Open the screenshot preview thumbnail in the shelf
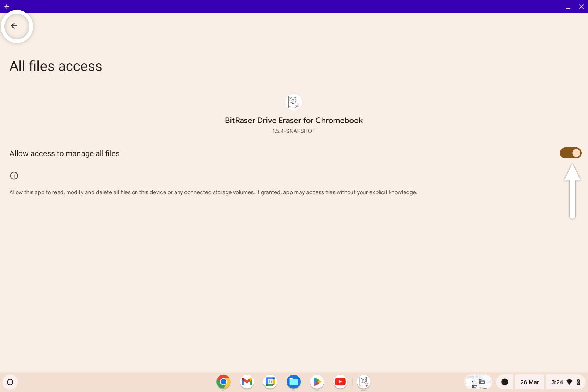Screen dimensions: 588x392 click(478, 382)
